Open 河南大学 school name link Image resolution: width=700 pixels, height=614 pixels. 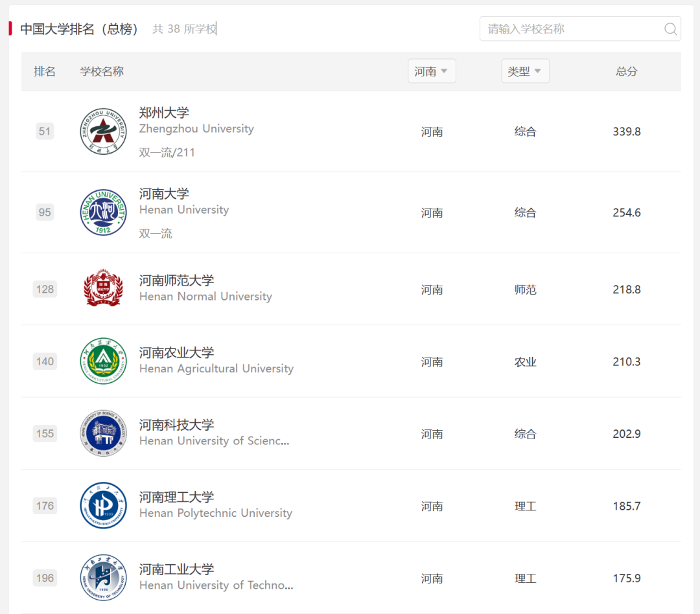[164, 194]
